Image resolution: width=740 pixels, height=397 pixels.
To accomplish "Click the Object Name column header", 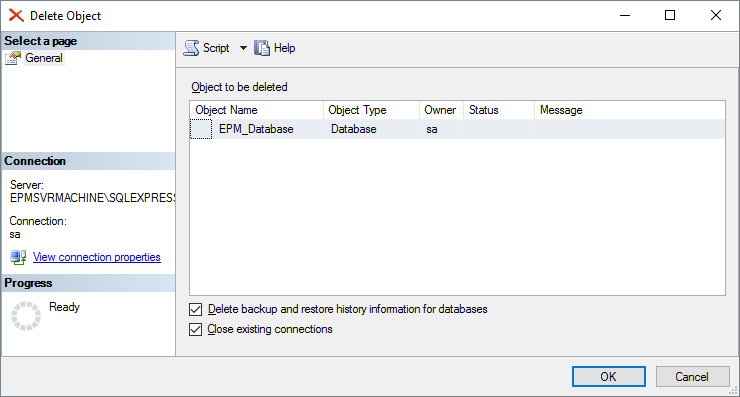I will point(257,110).
